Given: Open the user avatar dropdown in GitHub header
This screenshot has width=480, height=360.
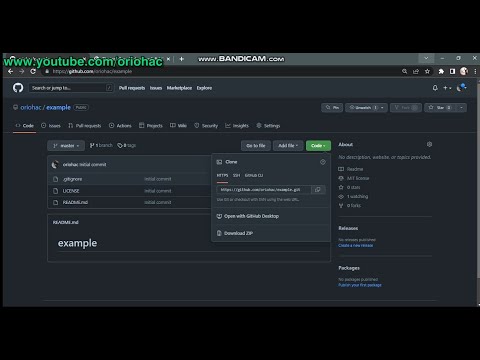Looking at the screenshot, I should (462, 88).
